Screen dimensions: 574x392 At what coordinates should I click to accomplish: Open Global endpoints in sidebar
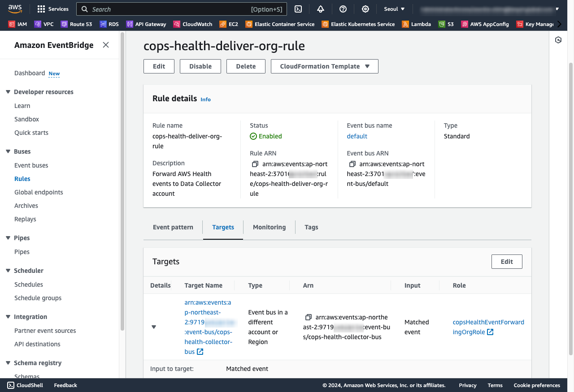(x=39, y=192)
